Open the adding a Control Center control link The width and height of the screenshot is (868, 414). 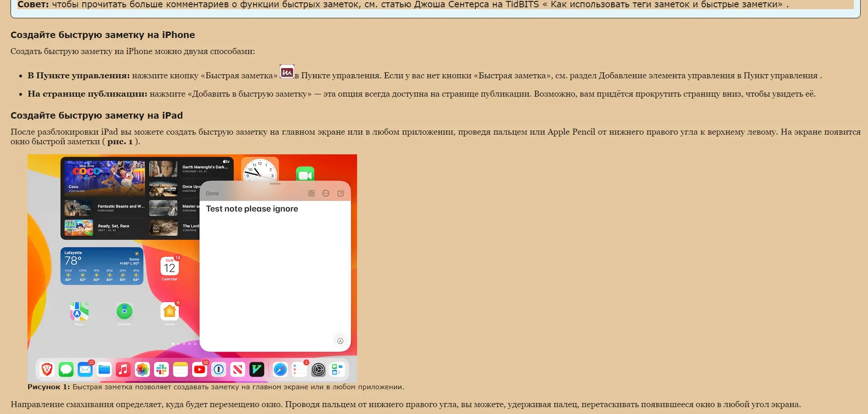[708, 76]
